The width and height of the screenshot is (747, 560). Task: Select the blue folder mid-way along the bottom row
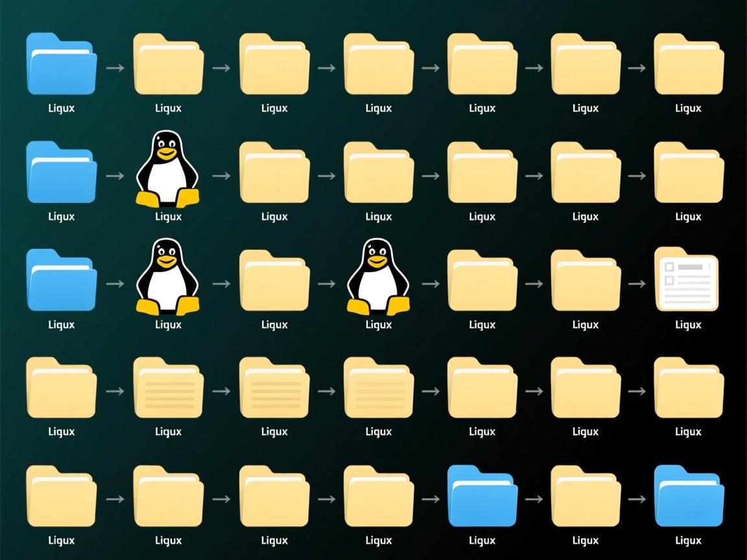pos(482,496)
